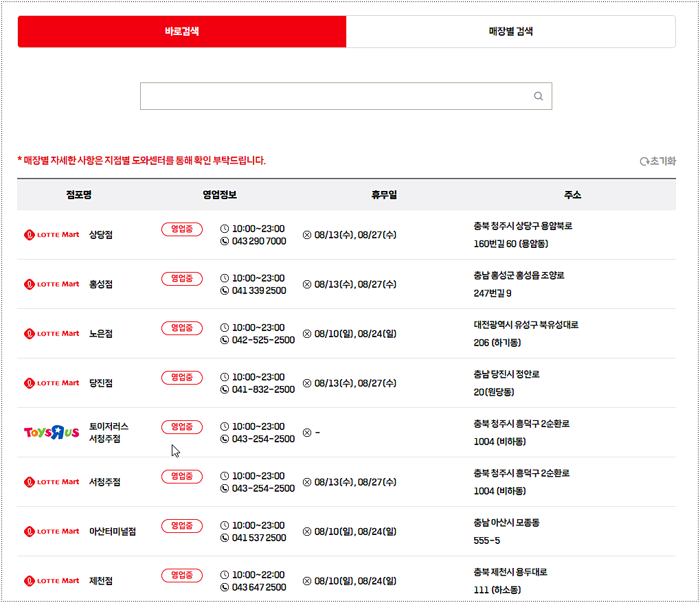Click the 휴무일 column header

click(384, 195)
